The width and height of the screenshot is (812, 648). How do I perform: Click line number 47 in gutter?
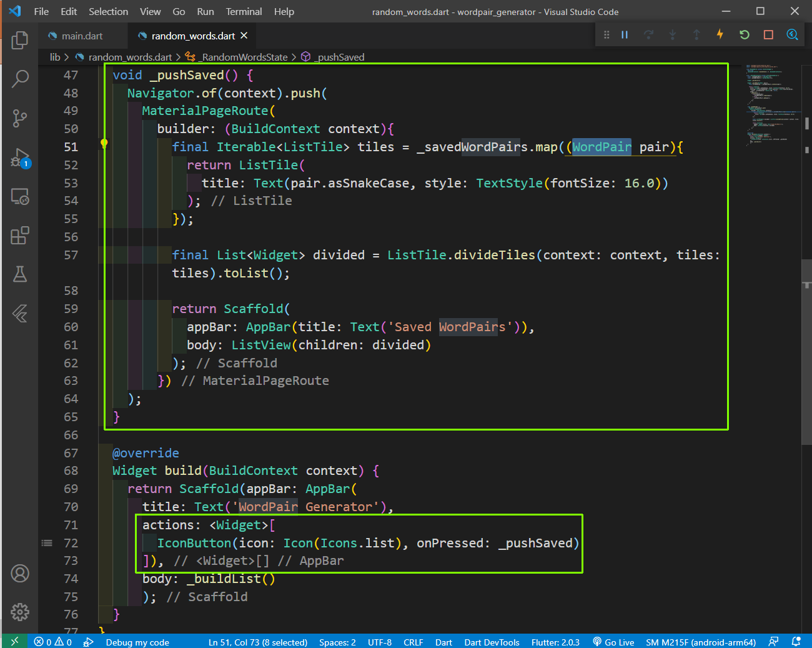[x=71, y=75]
